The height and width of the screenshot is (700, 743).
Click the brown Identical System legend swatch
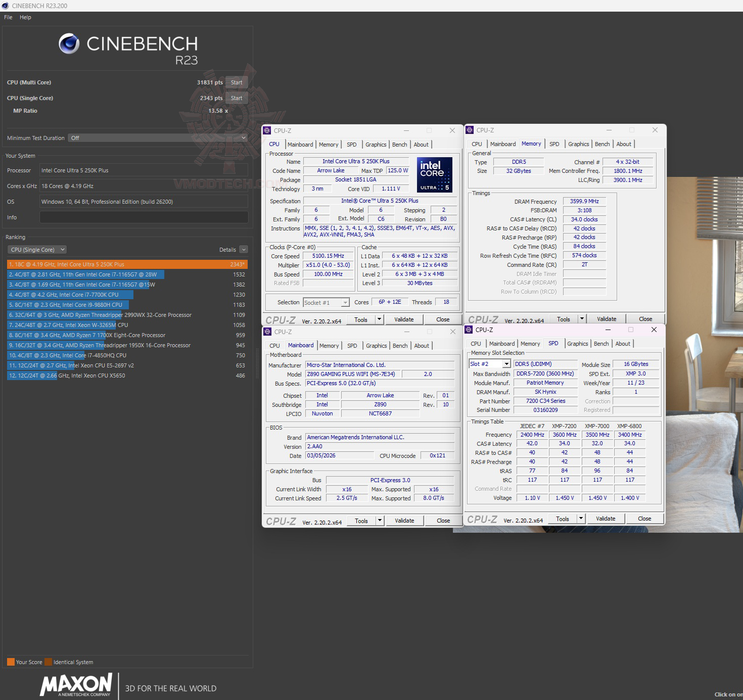tap(48, 662)
